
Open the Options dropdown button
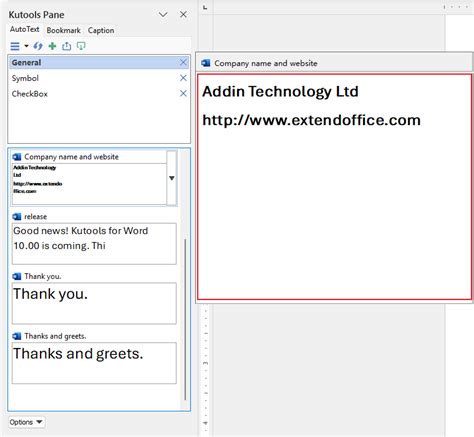pyautogui.click(x=26, y=422)
